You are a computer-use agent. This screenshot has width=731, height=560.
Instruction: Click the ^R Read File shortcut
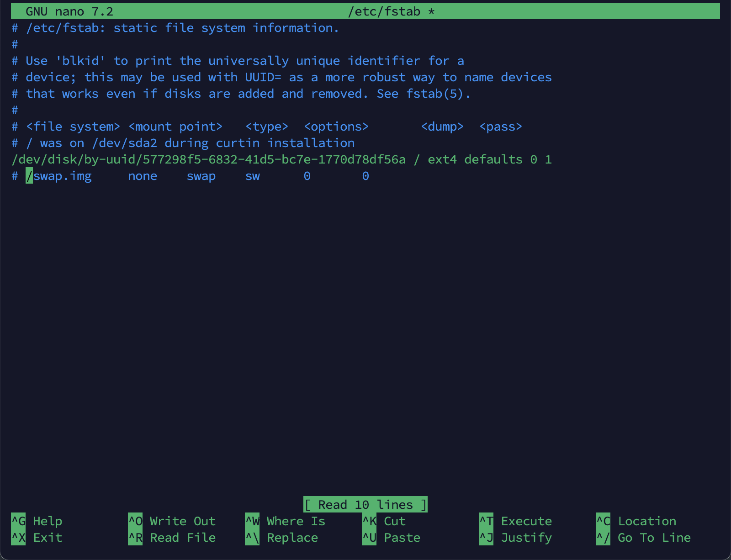tap(172, 538)
